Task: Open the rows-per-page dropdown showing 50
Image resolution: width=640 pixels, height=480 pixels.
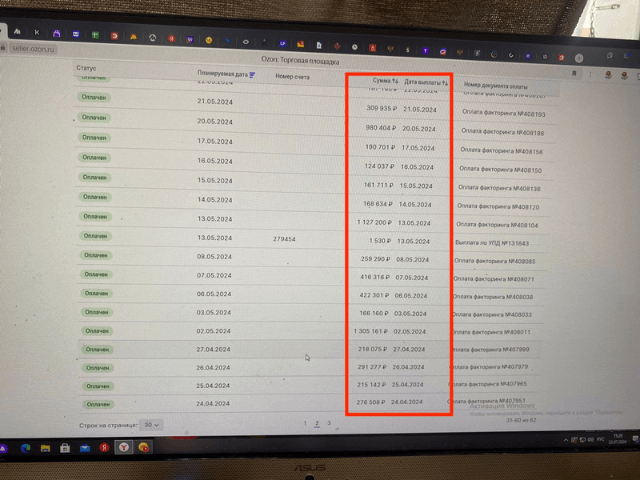Action: [x=151, y=425]
